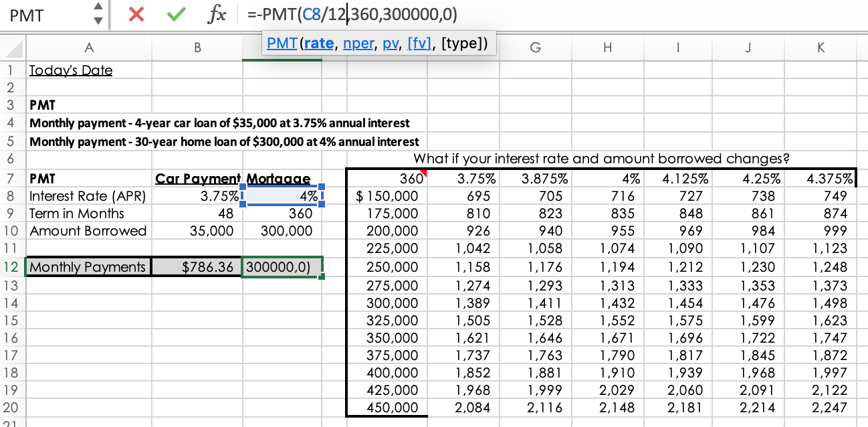This screenshot has height=427, width=868.
Task: Open the Name Box stepper arrows
Action: pyautogui.click(x=98, y=15)
